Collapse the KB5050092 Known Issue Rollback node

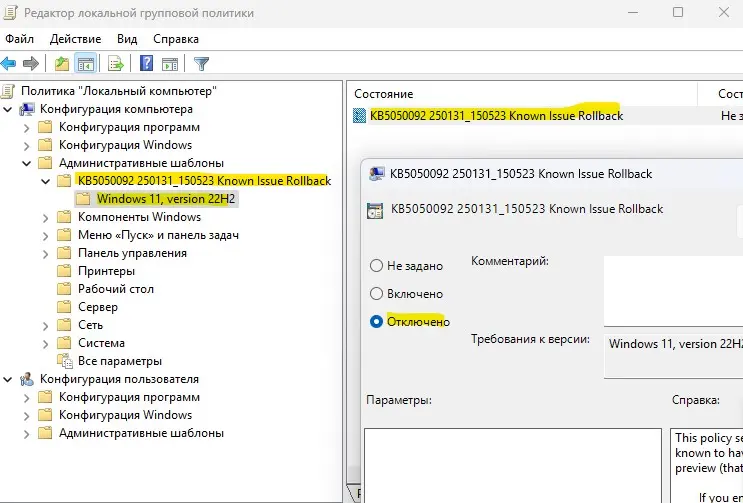(x=45, y=181)
